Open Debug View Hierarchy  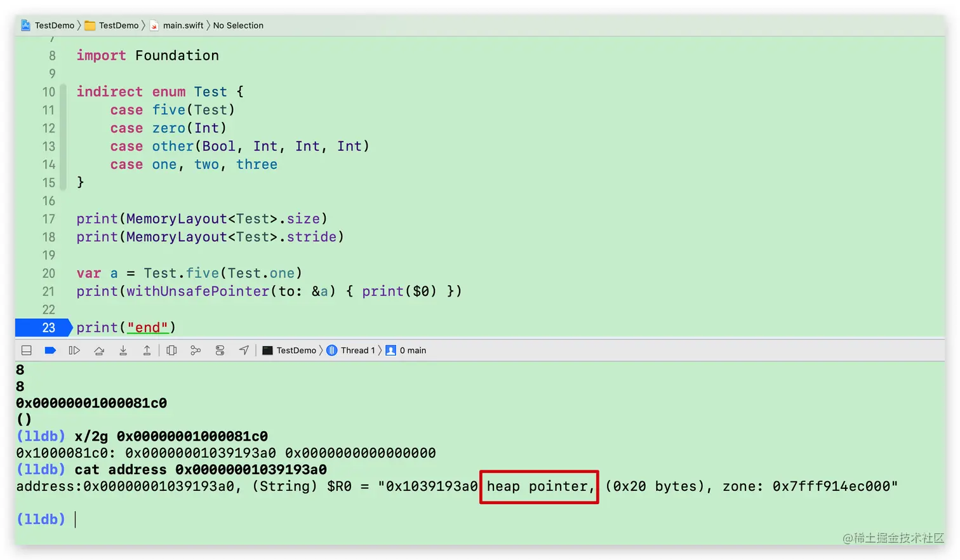point(171,350)
